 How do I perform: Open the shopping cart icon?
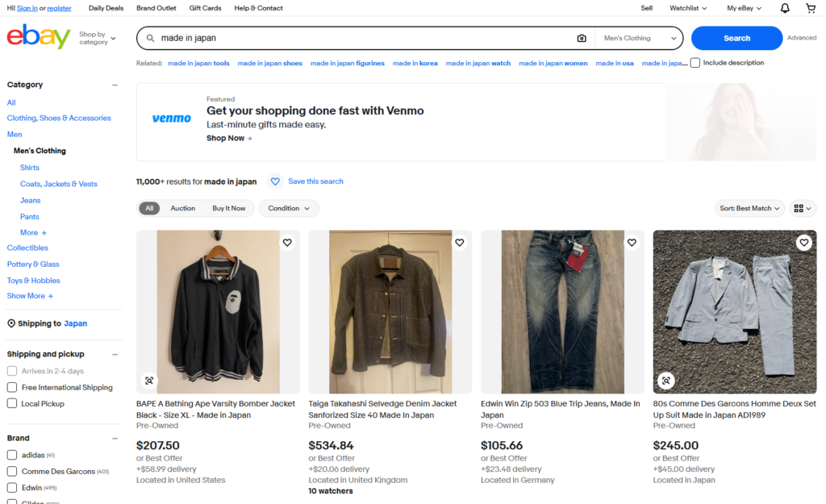(x=811, y=8)
